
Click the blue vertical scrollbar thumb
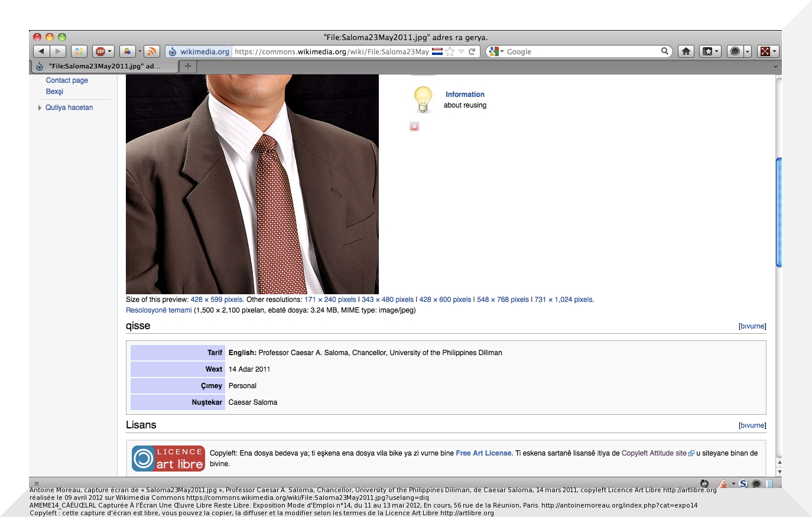tap(778, 213)
